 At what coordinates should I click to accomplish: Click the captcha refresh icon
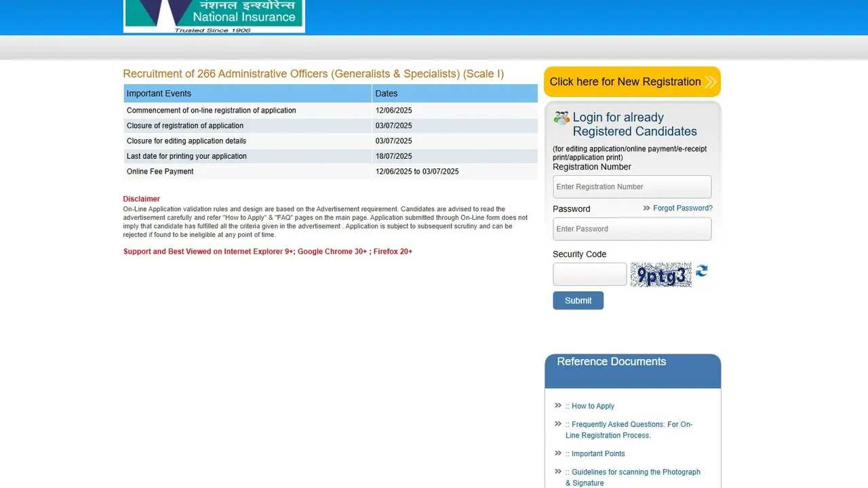click(701, 271)
